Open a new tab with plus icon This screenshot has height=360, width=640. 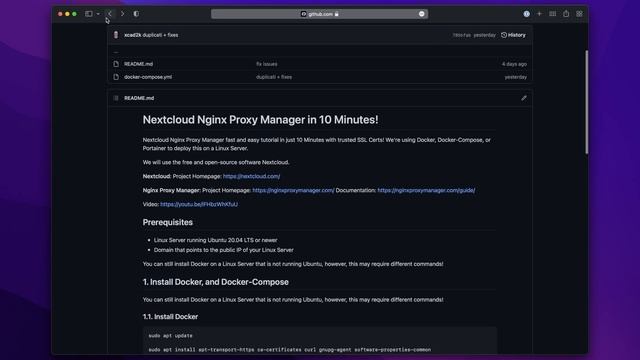coord(539,14)
